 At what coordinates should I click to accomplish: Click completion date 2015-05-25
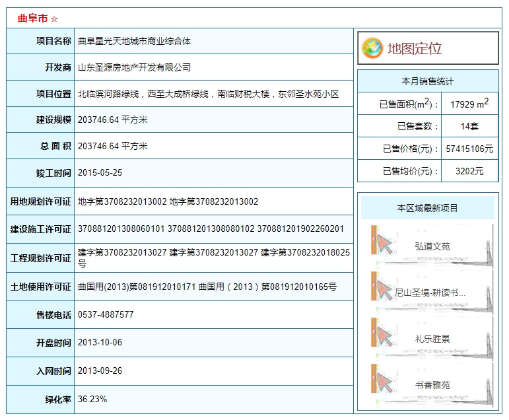[x=100, y=173]
